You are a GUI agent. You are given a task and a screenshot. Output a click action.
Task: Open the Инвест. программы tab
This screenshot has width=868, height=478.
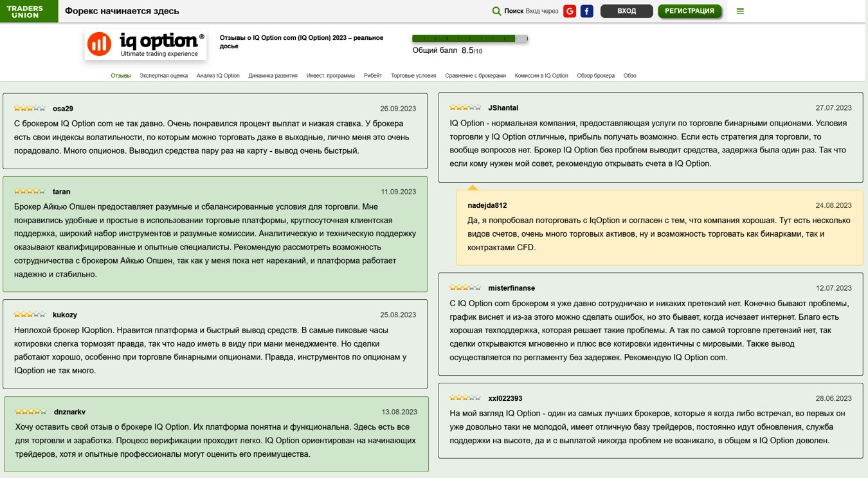tap(330, 75)
